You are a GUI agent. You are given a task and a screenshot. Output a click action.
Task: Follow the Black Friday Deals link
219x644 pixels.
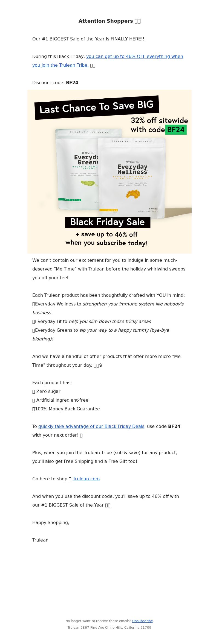91,426
